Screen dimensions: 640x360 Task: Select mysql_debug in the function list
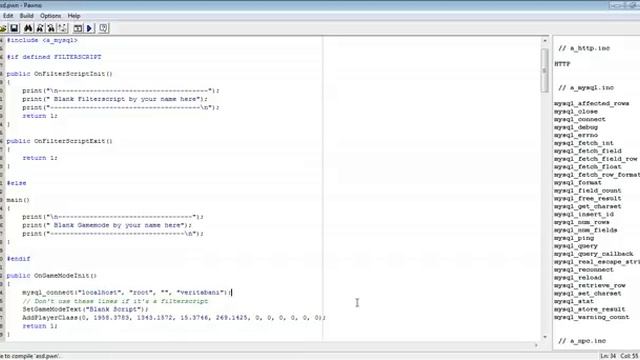[576, 127]
